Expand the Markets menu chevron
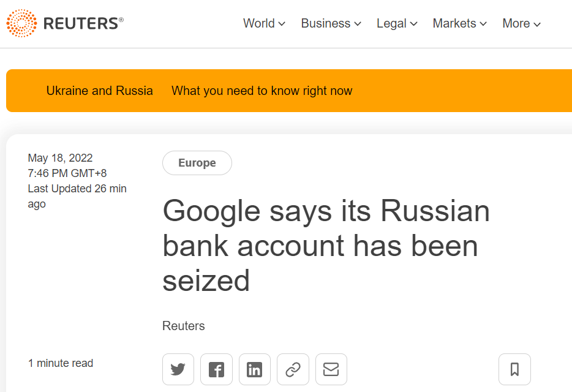The image size is (572, 392). pyautogui.click(x=483, y=24)
